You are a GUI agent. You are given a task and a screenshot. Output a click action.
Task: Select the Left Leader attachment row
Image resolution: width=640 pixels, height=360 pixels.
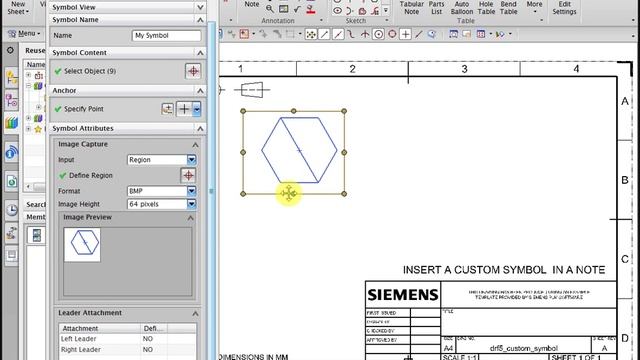127,339
